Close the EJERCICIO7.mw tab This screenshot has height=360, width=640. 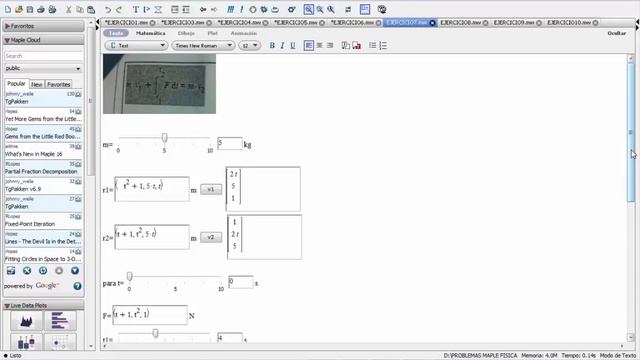point(432,23)
